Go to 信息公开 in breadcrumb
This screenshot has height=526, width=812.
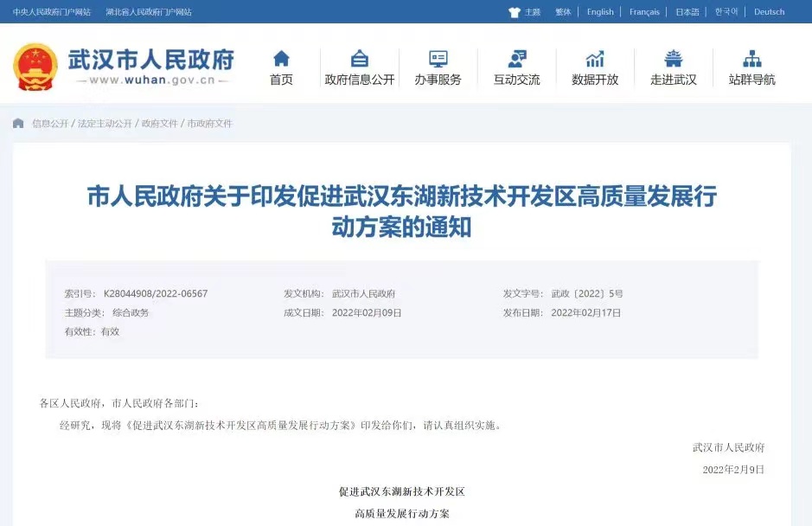[x=50, y=124]
